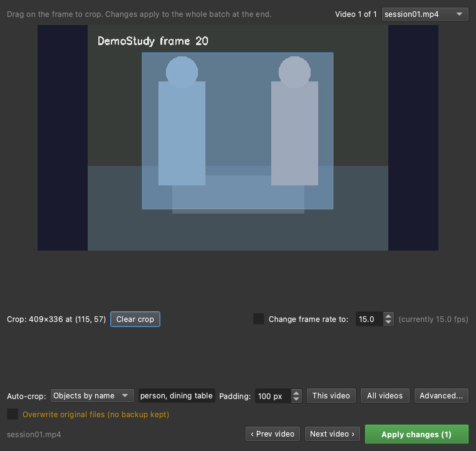Image resolution: width=476 pixels, height=451 pixels.
Task: Click the Clear crop button
Action: pyautogui.click(x=135, y=319)
